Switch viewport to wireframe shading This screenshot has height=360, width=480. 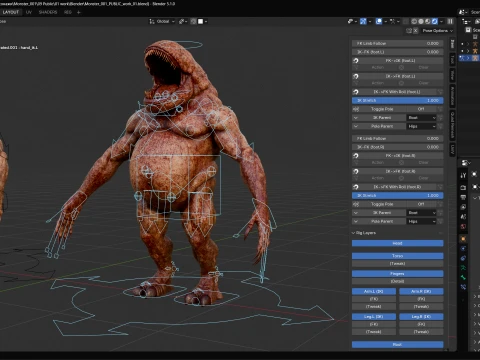[x=414, y=21]
